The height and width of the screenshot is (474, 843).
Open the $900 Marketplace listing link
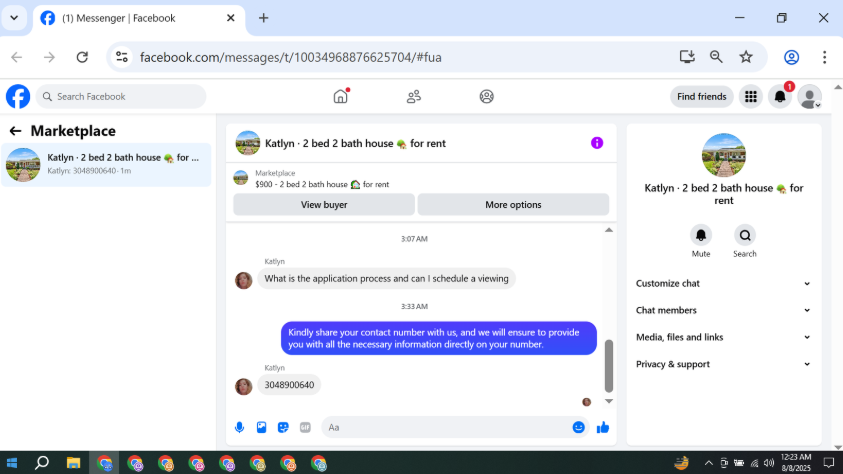point(322,184)
